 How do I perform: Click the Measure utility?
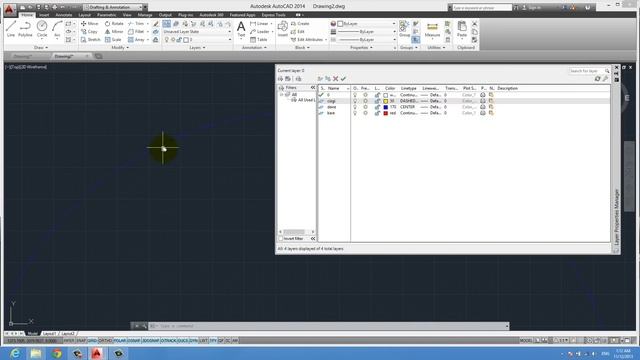432,29
